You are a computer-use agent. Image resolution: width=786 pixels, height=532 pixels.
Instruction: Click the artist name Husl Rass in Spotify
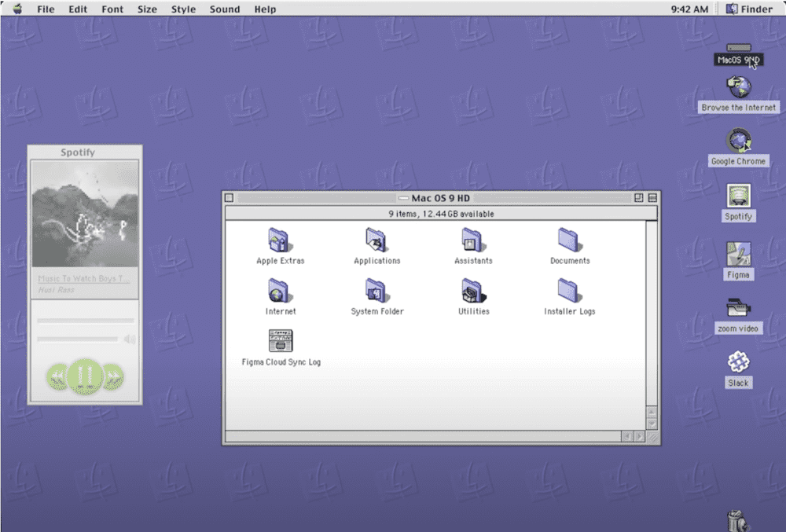pos(56,289)
